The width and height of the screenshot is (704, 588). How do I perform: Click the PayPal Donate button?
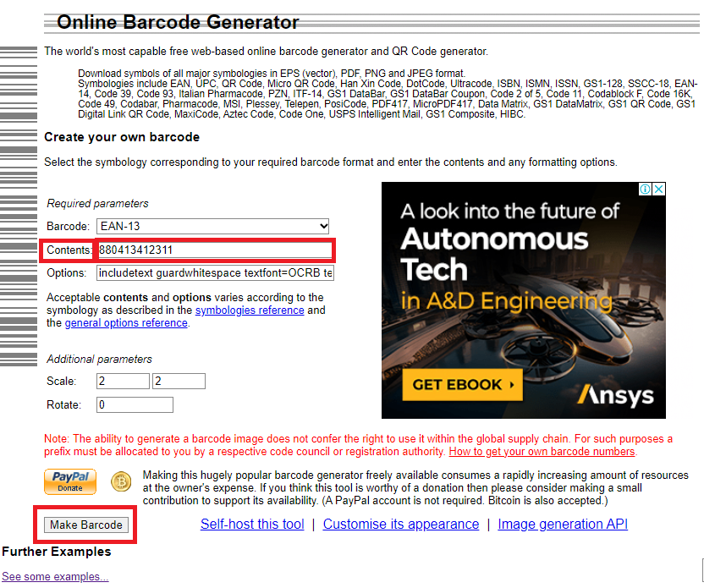(70, 481)
